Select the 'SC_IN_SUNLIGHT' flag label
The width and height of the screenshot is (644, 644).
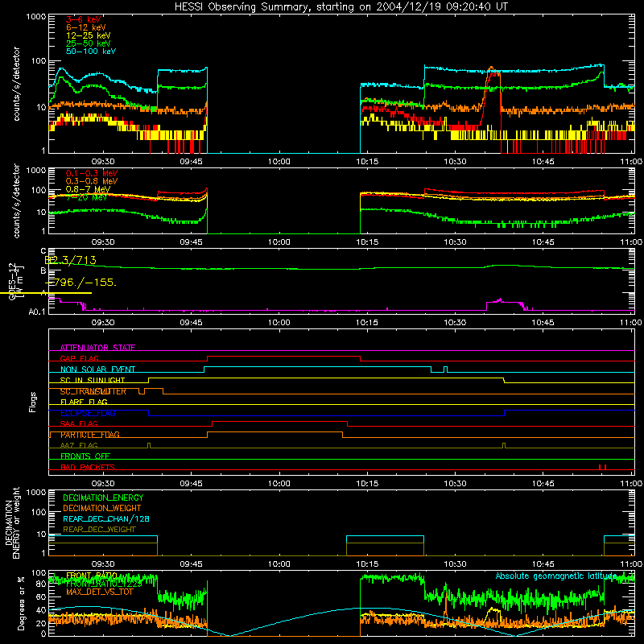pyautogui.click(x=93, y=380)
